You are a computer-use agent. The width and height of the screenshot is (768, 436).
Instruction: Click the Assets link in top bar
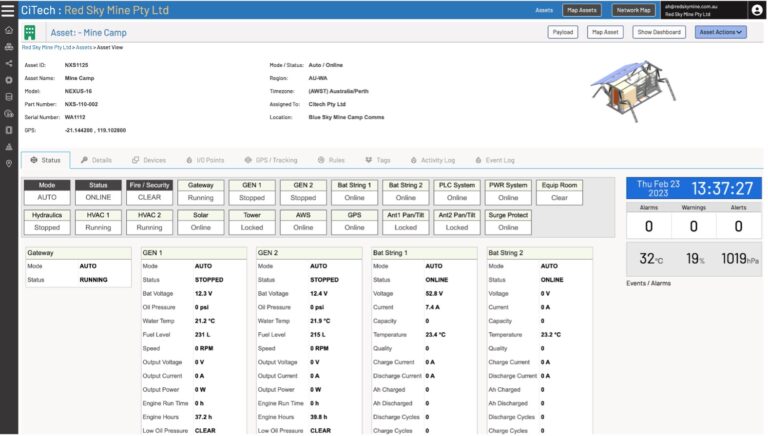tap(544, 10)
